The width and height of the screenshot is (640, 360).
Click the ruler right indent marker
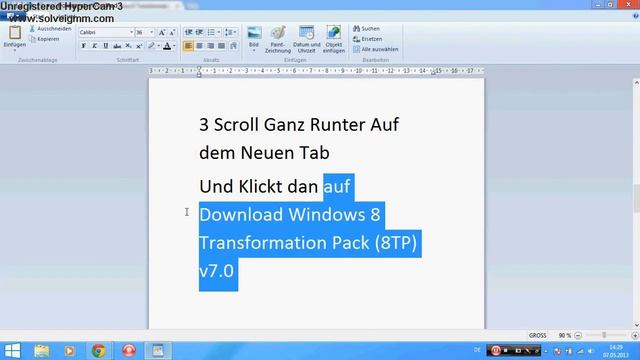pyautogui.click(x=433, y=73)
